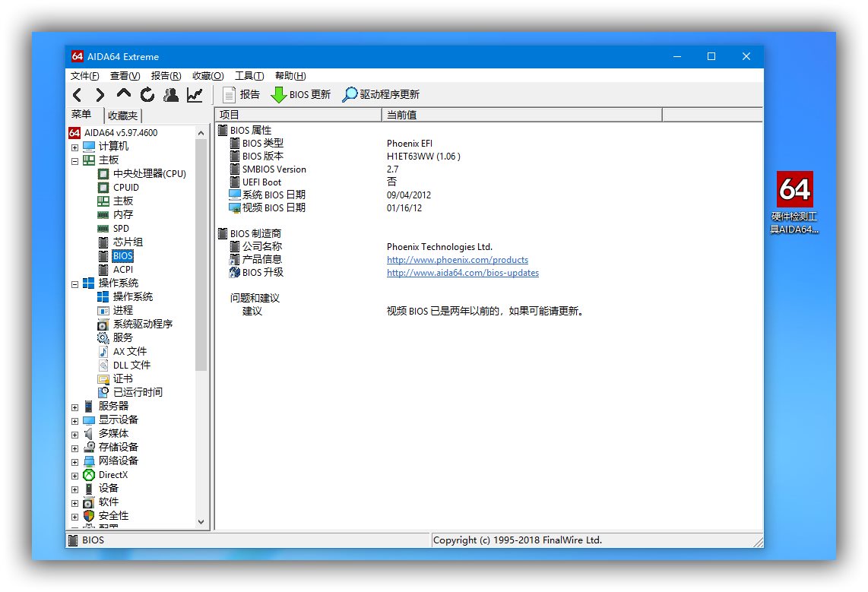Screen dimensions: 868x592
Task: Select the BIOS 版本 row
Action: (263, 157)
